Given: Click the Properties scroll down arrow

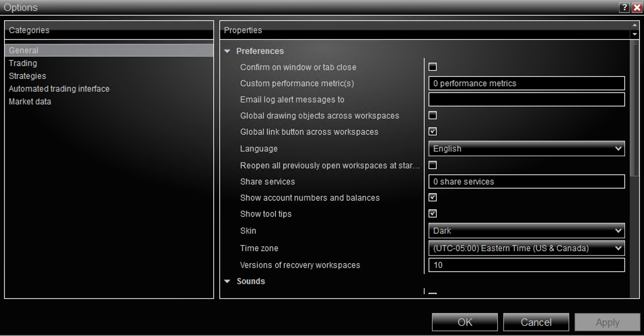Looking at the screenshot, I should 635,34.
